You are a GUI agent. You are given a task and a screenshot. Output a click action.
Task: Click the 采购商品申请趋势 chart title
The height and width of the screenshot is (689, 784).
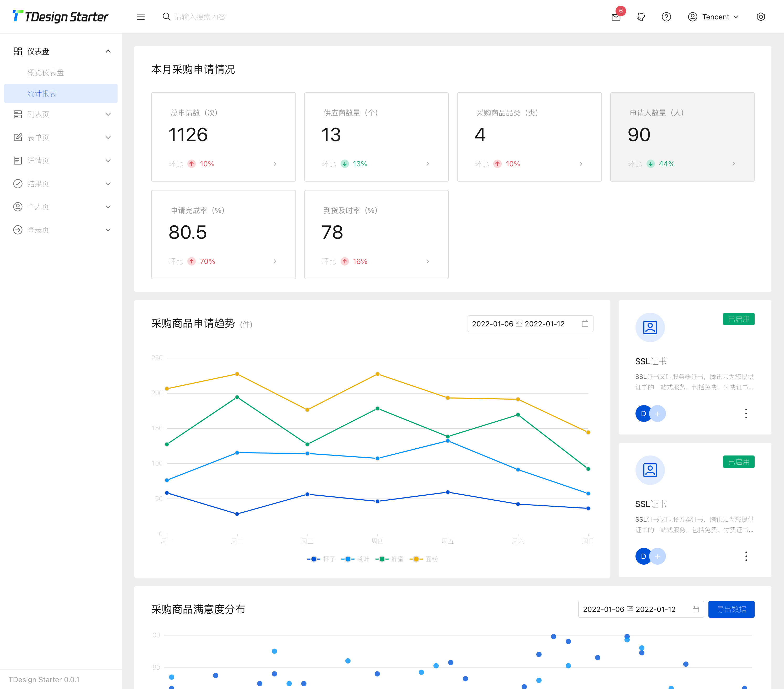(193, 324)
